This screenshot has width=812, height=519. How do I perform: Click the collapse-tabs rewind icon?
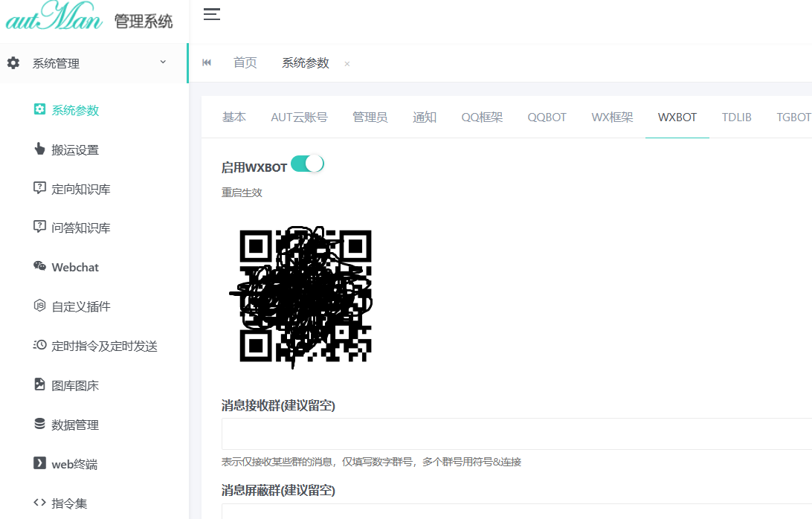pyautogui.click(x=206, y=62)
